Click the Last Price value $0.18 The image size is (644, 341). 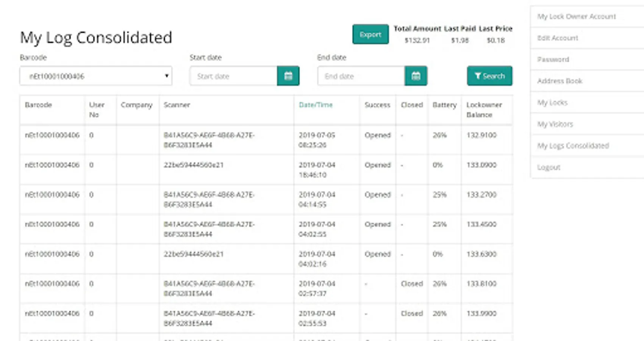(496, 40)
